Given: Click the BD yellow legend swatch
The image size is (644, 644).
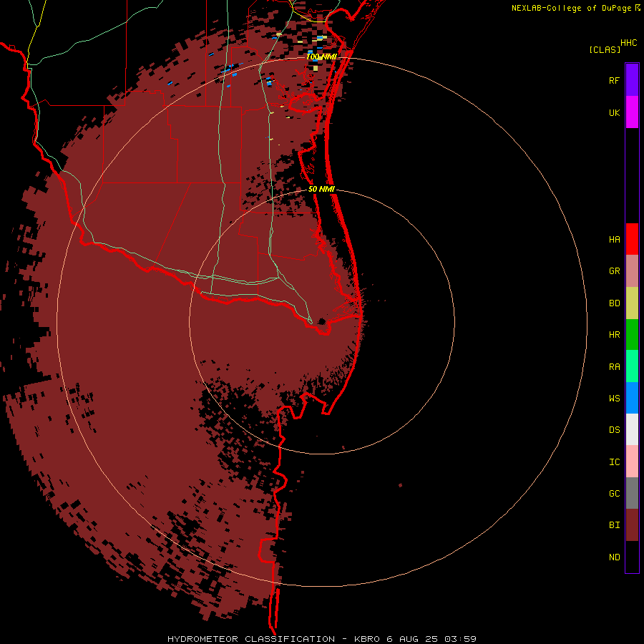Looking at the screenshot, I should [632, 303].
